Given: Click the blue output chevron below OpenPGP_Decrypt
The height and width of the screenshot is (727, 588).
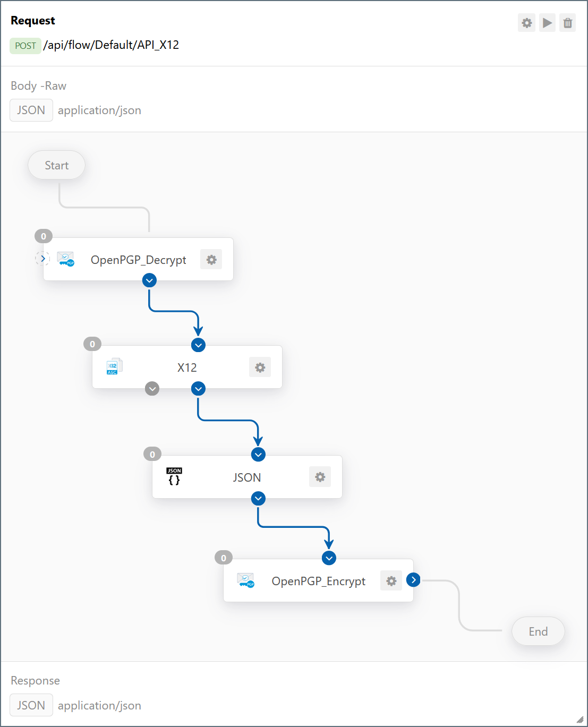Looking at the screenshot, I should tap(149, 280).
